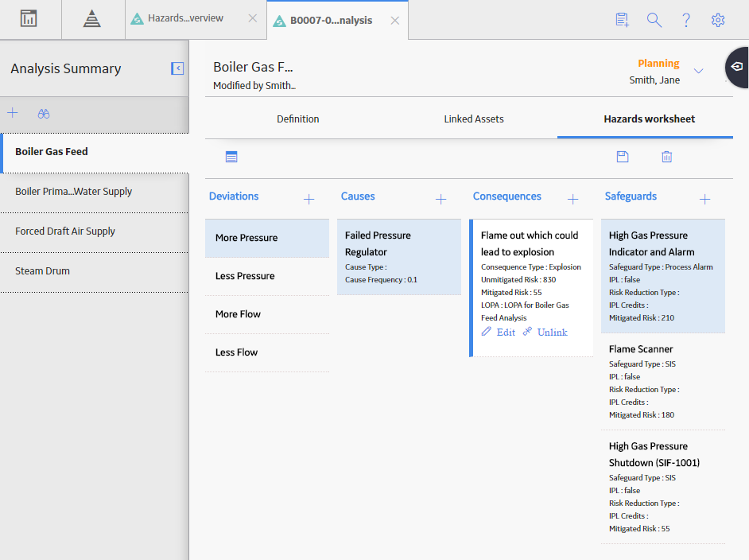
Task: Open the Definition tab
Action: tap(298, 119)
